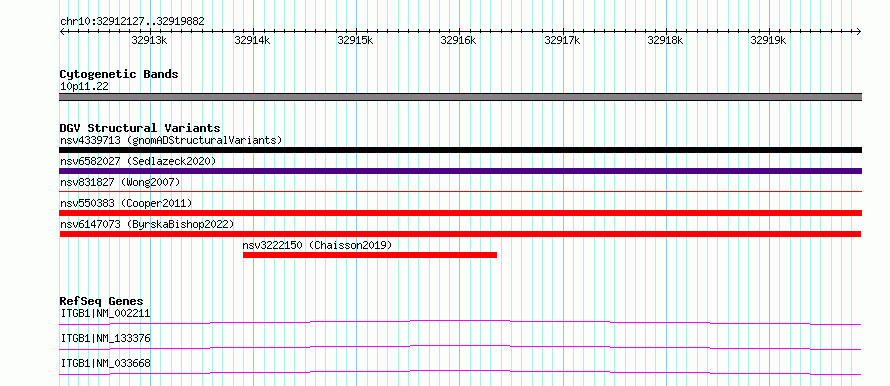Viewport: 890px width, 386px height.
Task: Click the 32917k ruler tick label
Action: [x=562, y=40]
